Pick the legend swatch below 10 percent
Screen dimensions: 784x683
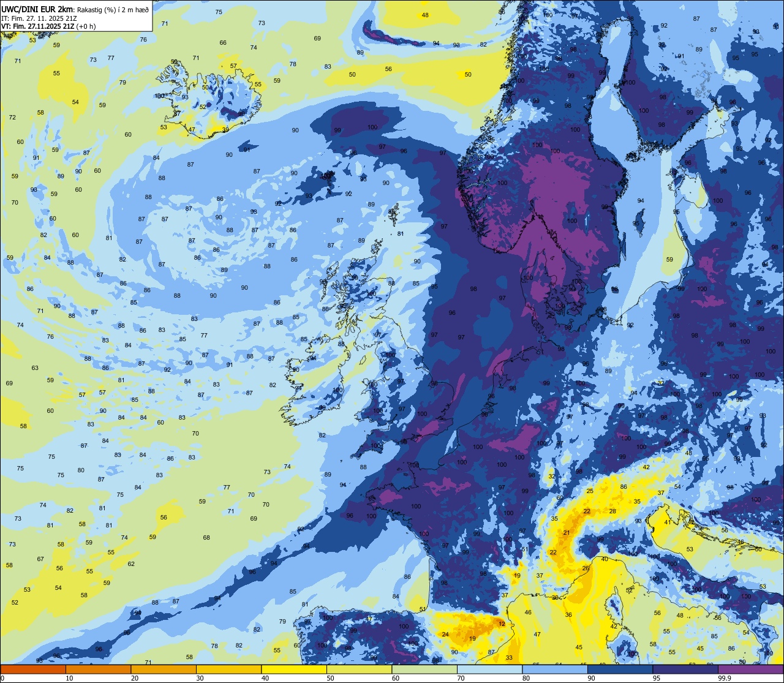point(33,669)
